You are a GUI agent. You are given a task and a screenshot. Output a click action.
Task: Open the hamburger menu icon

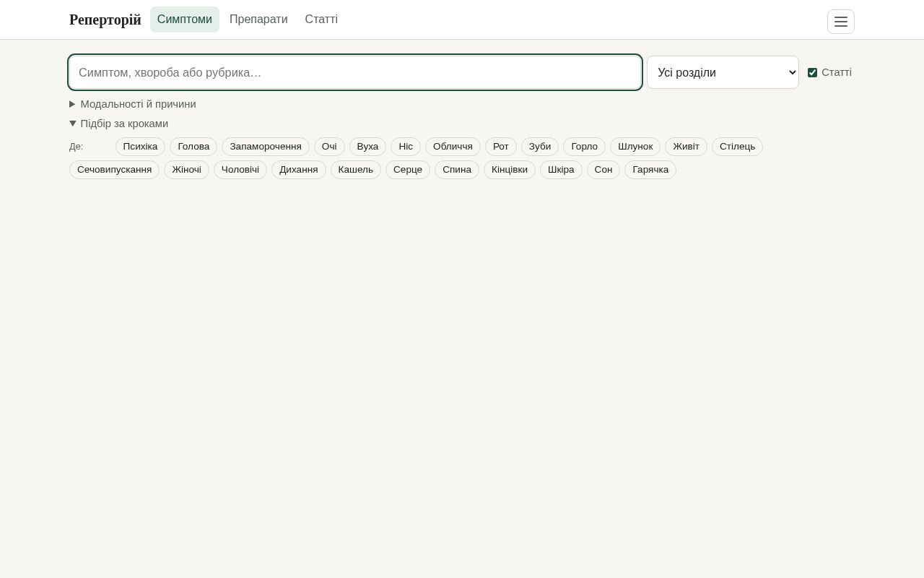pos(840,22)
